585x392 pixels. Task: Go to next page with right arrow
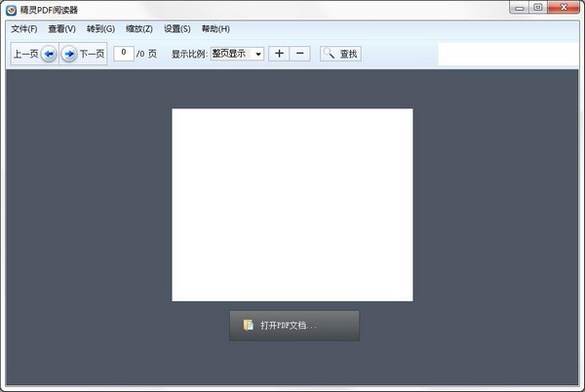point(68,54)
